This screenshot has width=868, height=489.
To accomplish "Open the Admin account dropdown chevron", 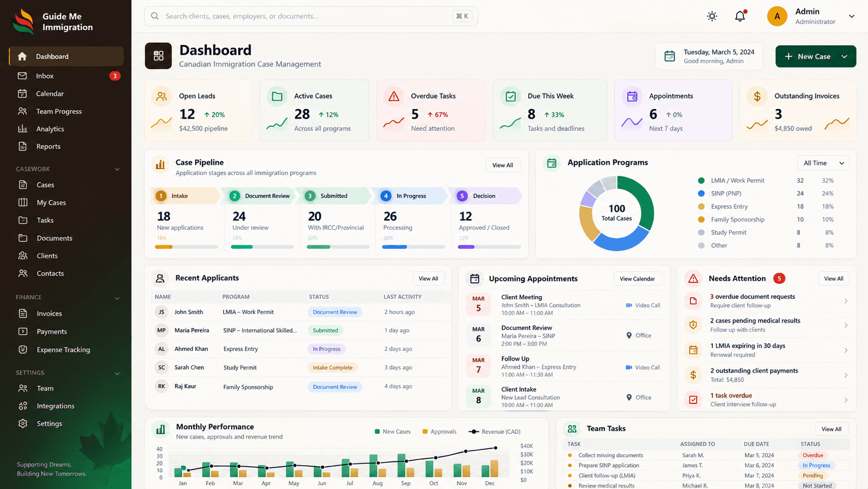I will [851, 16].
